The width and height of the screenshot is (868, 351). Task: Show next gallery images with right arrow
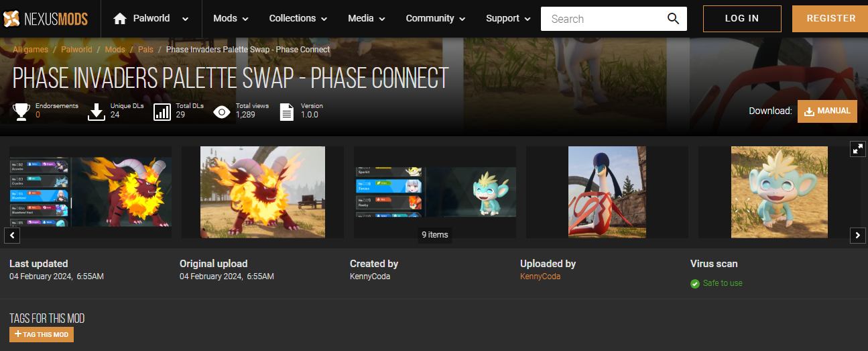click(x=858, y=236)
